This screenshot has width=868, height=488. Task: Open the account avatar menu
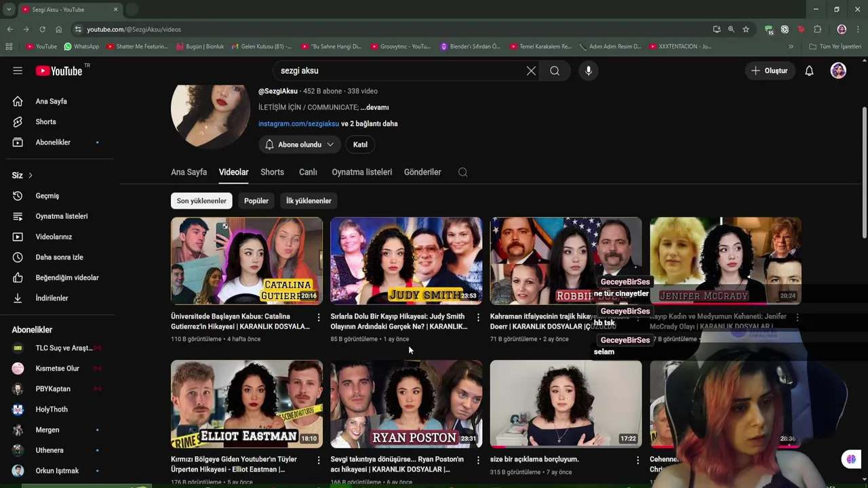[x=838, y=70]
